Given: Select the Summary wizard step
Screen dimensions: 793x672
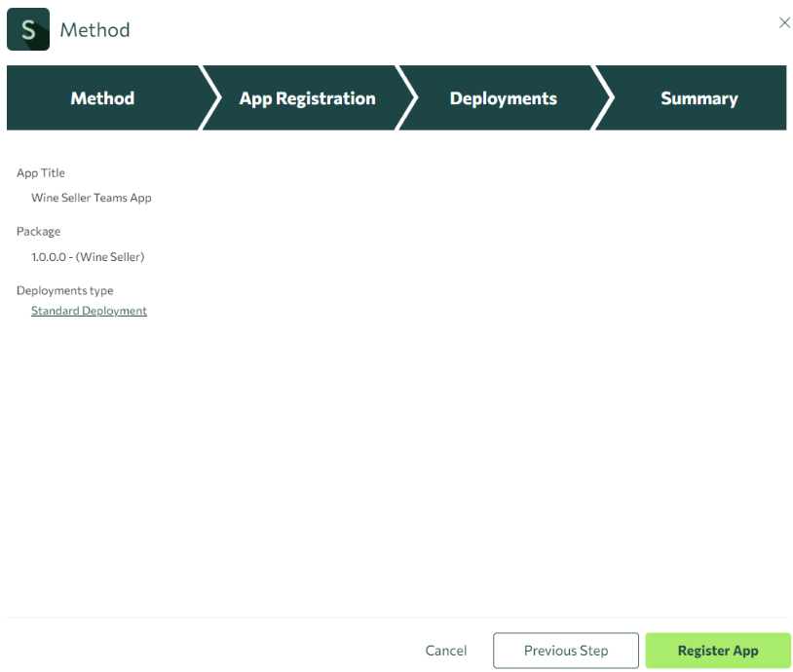Looking at the screenshot, I should (x=699, y=98).
